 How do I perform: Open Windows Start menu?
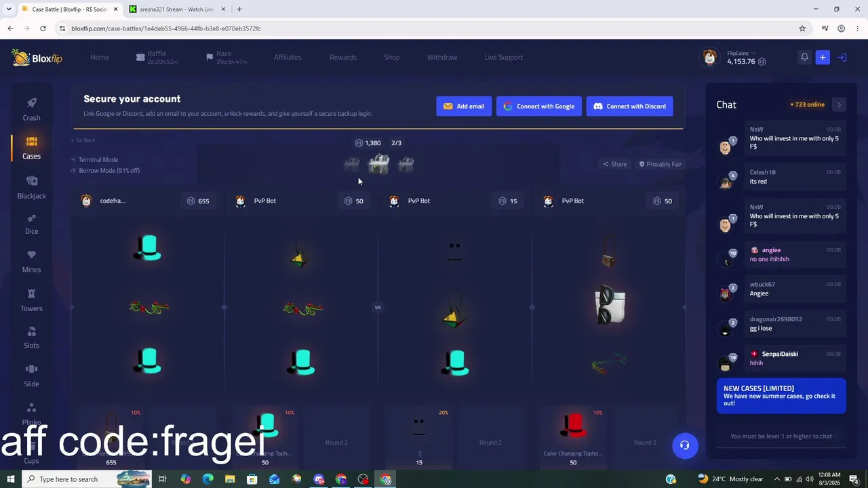(11, 479)
